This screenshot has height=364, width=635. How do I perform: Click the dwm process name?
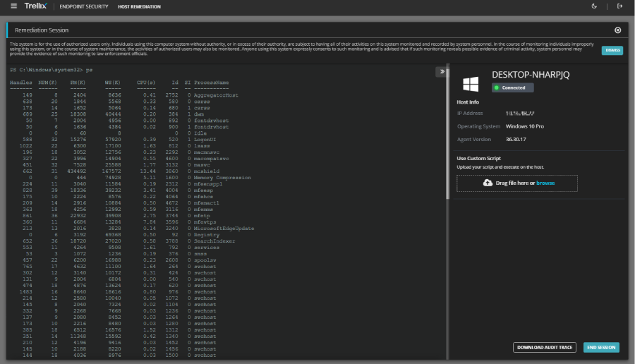pyautogui.click(x=199, y=114)
